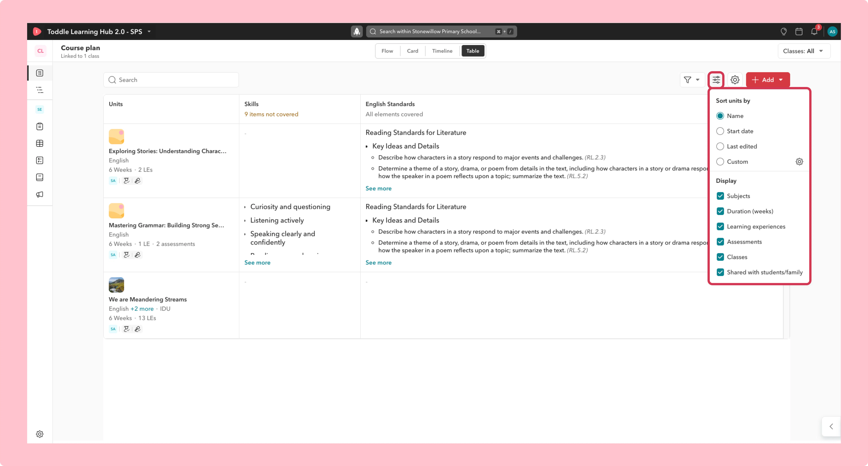
Task: Open the Classes: All dropdown
Action: 804,51
